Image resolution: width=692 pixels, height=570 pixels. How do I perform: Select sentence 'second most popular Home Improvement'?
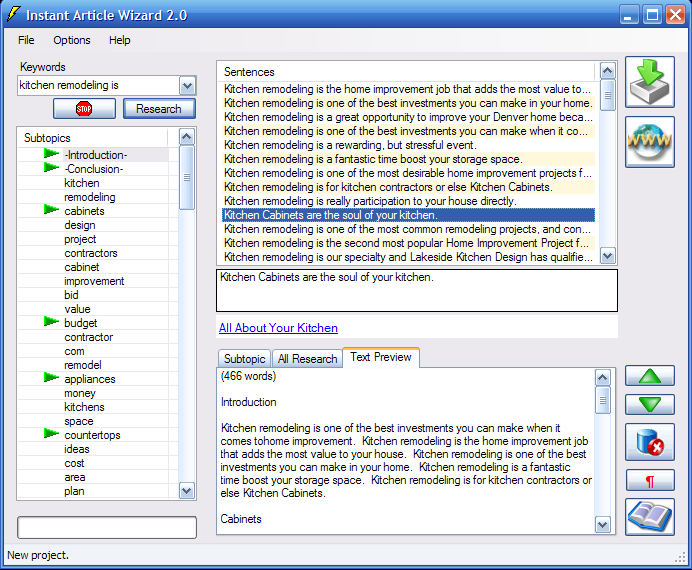click(408, 243)
